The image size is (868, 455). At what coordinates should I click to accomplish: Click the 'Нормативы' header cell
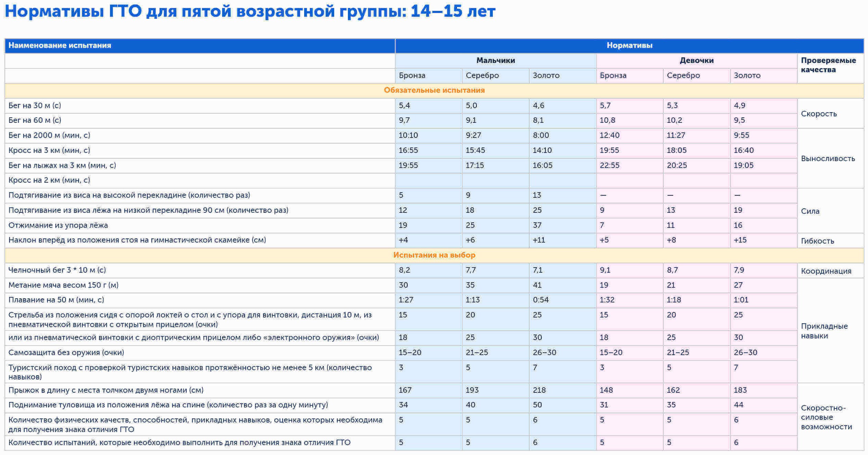pyautogui.click(x=629, y=45)
